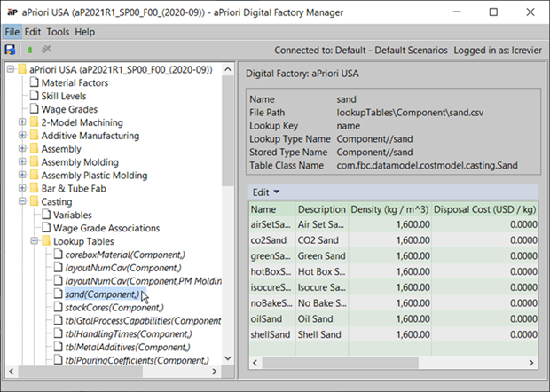Click the stockCores table document icon
Screen dimensions: 550x392
pos(58,307)
